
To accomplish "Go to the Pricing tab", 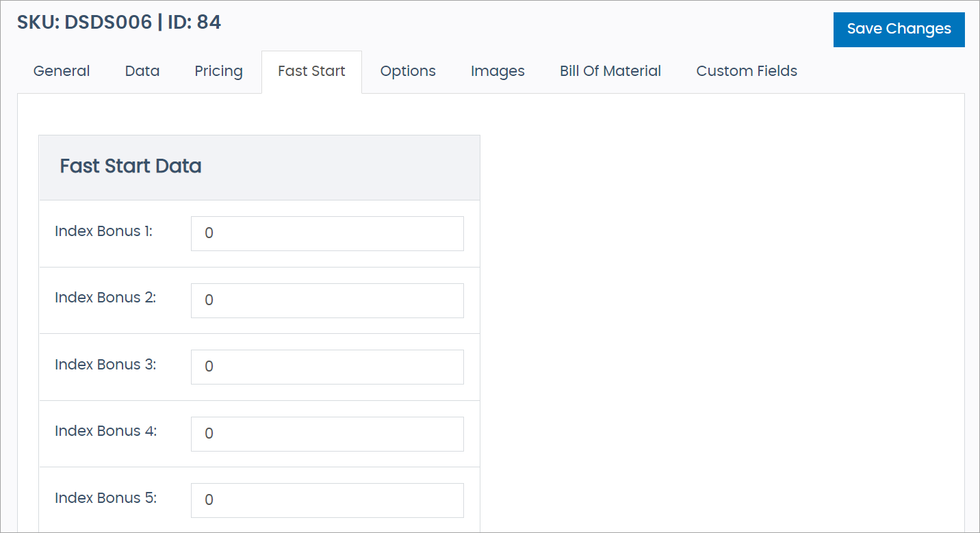I will 218,71.
